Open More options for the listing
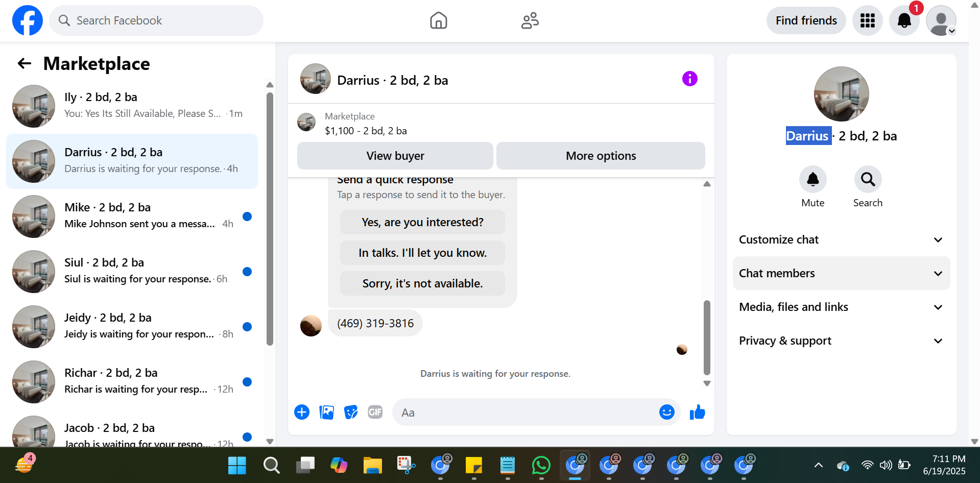980x483 pixels. (x=601, y=156)
